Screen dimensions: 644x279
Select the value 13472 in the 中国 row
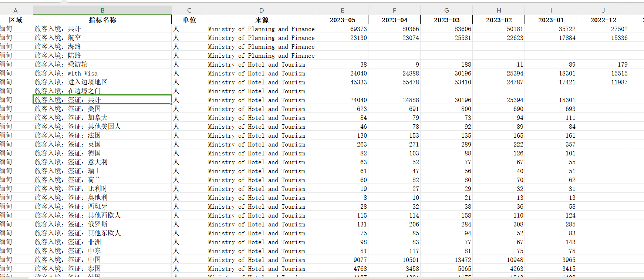446,259
